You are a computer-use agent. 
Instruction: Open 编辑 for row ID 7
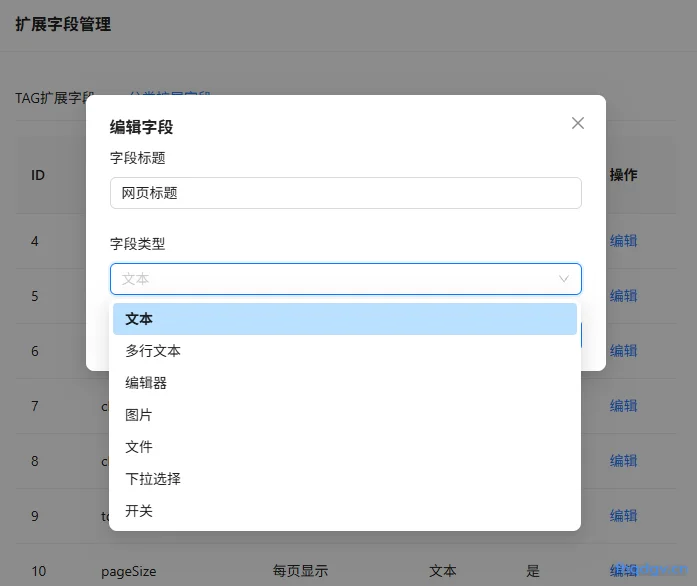(623, 406)
